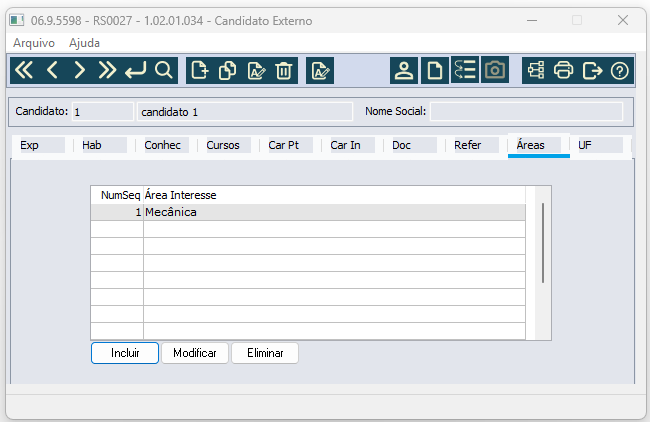Open the search magnifier icon
Viewport: 650px width, 422px height.
point(164,70)
